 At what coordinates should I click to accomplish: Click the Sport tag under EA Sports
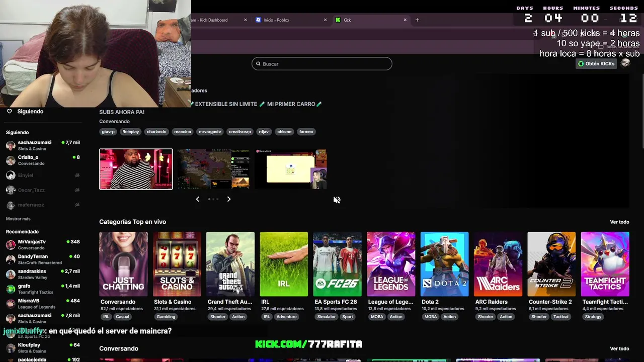[348, 317]
